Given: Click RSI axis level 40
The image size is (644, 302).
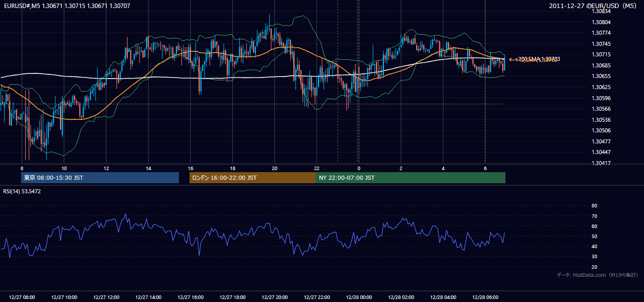Looking at the screenshot, I should pos(594,246).
